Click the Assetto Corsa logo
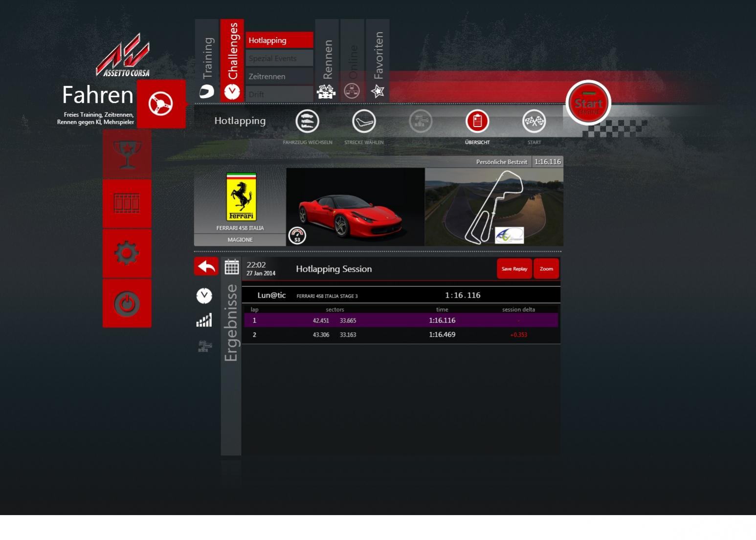The width and height of the screenshot is (756, 540). pyautogui.click(x=123, y=55)
